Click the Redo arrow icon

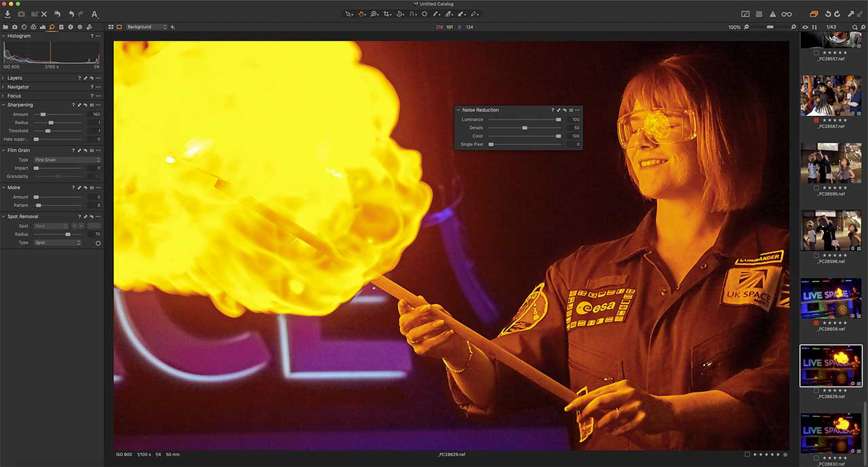tap(81, 14)
